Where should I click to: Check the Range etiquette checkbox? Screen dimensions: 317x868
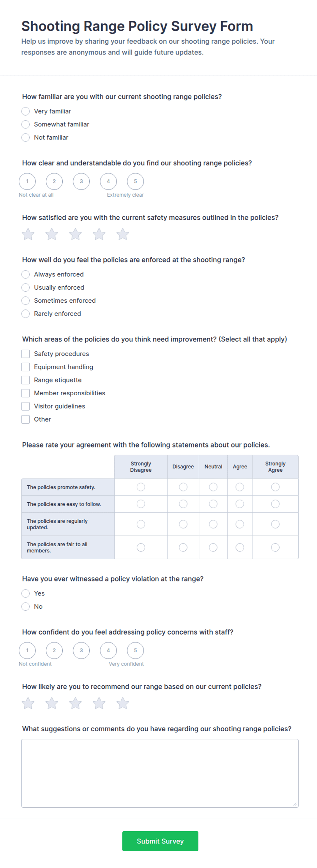click(x=26, y=380)
